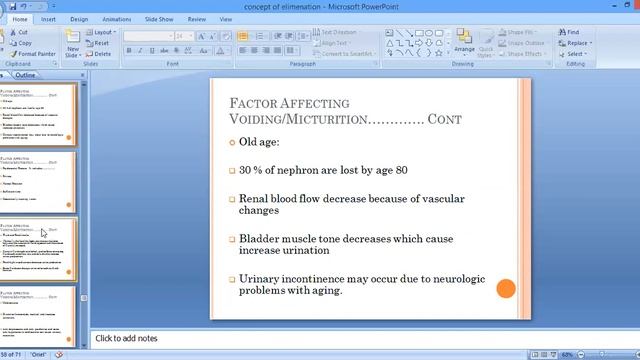640x360 pixels.
Task: Start Slide Show view from the status bar
Action: pyautogui.click(x=553, y=355)
